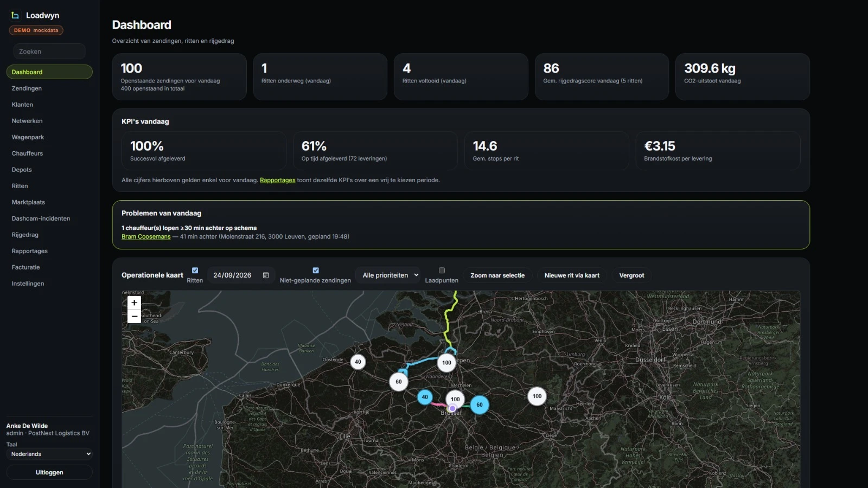
Task: Click the cluster marker 100 above Brussel
Action: point(455,399)
